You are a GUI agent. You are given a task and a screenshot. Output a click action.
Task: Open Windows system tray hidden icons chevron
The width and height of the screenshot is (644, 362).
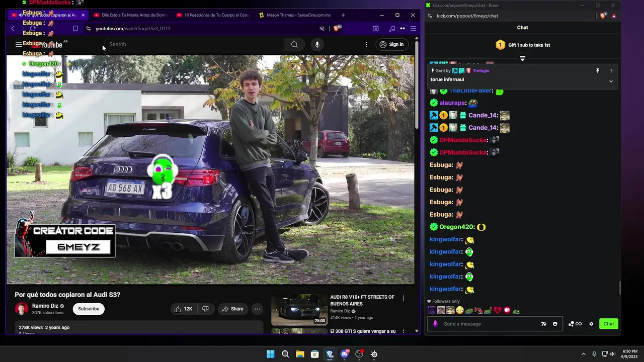[x=583, y=354]
